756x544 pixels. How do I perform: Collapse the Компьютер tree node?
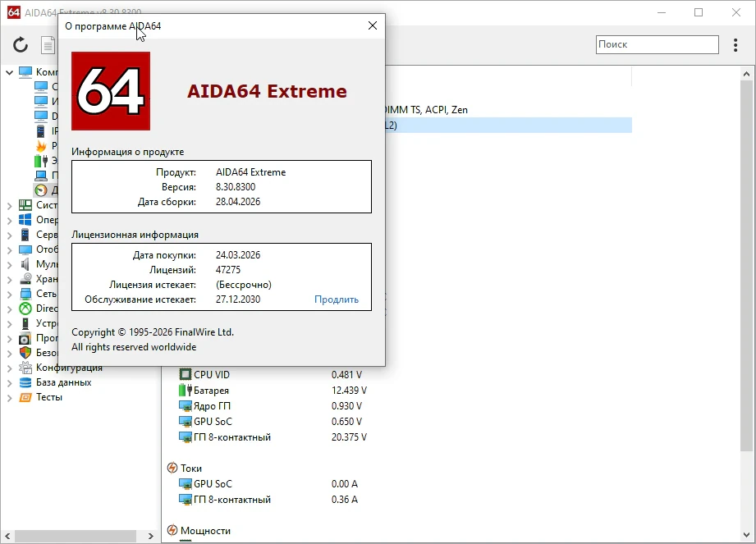click(9, 72)
